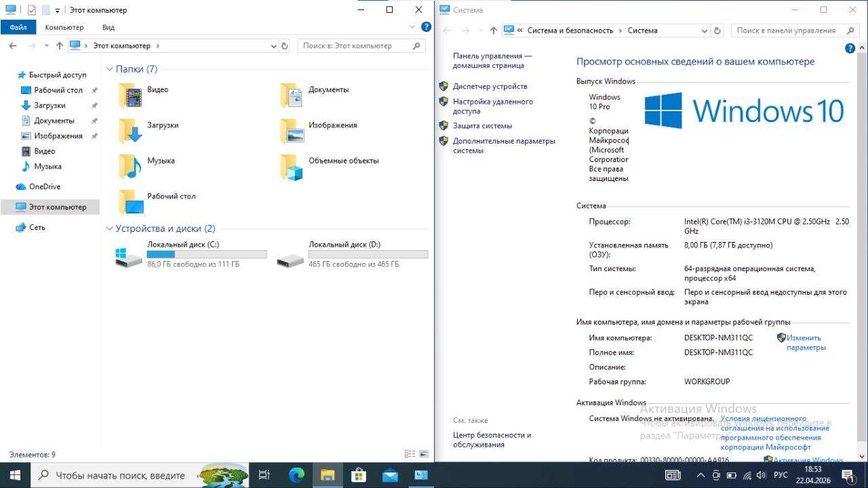Collapse the Папки (7) group
Viewport: 868px width, 488px height.
(x=110, y=69)
